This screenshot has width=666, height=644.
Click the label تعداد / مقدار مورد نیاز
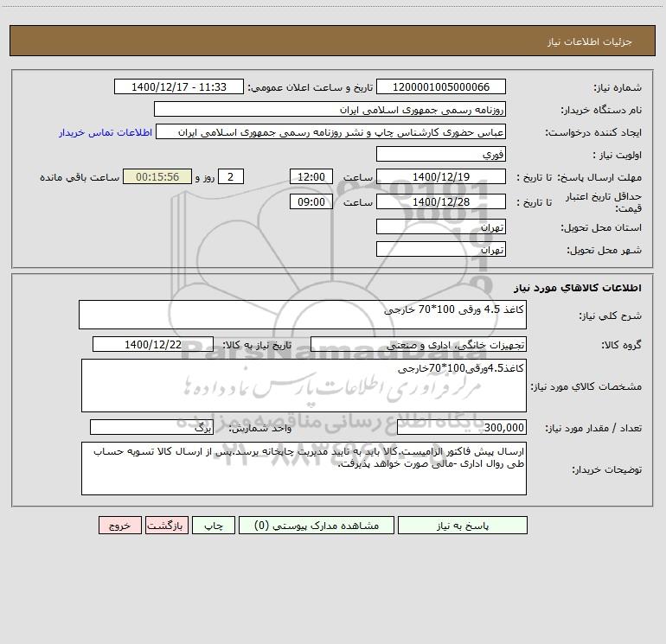[593, 428]
